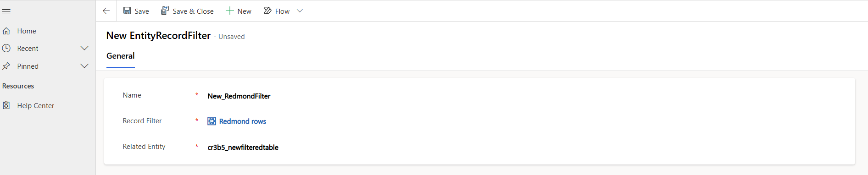Click the Save floppy disk icon

(127, 11)
